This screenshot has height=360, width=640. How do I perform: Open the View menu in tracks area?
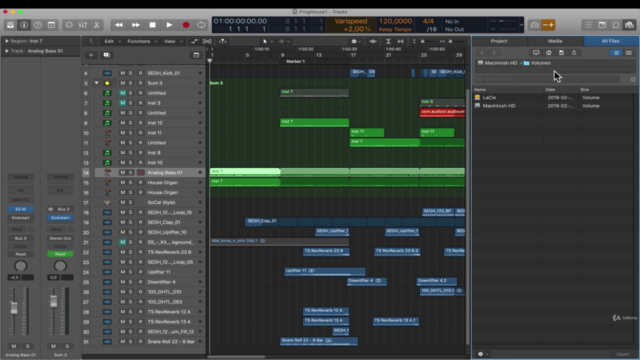pyautogui.click(x=172, y=41)
